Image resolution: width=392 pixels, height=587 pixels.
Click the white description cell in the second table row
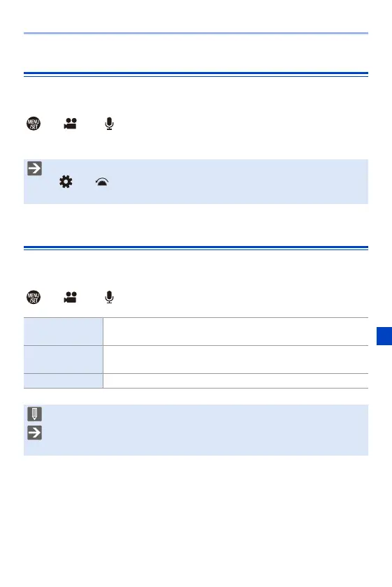point(236,359)
